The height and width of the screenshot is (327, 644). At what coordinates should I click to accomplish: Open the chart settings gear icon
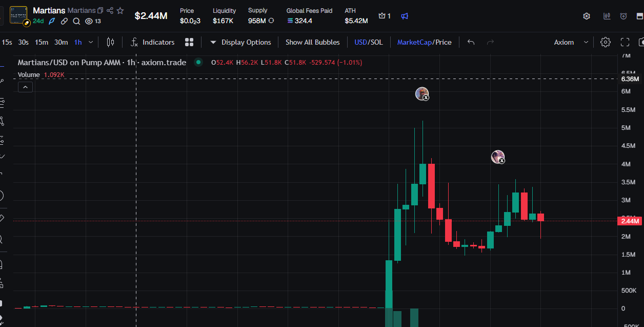pyautogui.click(x=606, y=42)
